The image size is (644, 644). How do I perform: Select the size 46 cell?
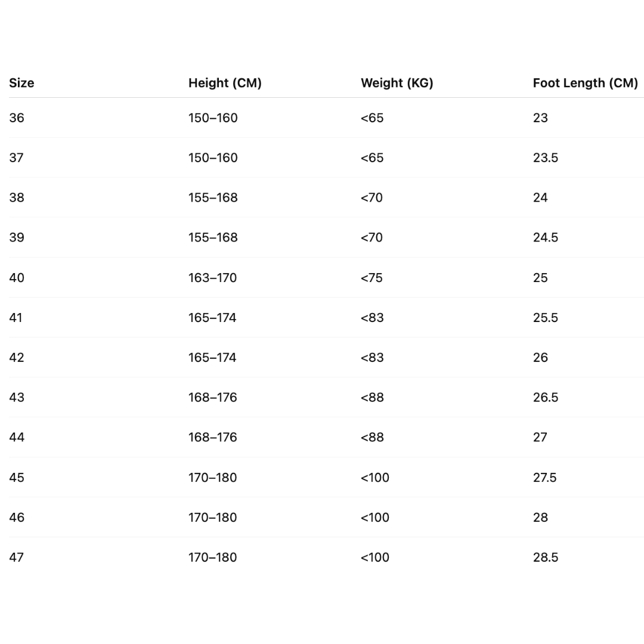(17, 518)
